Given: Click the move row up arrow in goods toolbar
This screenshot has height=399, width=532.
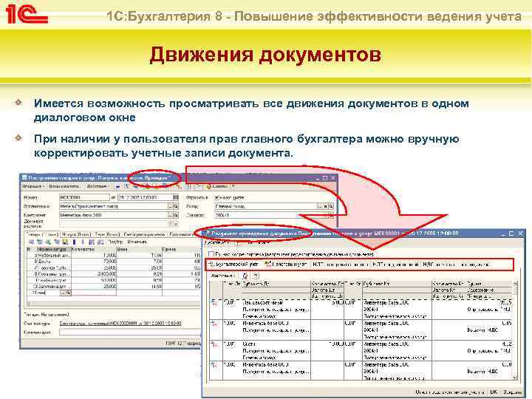Looking at the screenshot, I should click(75, 242).
